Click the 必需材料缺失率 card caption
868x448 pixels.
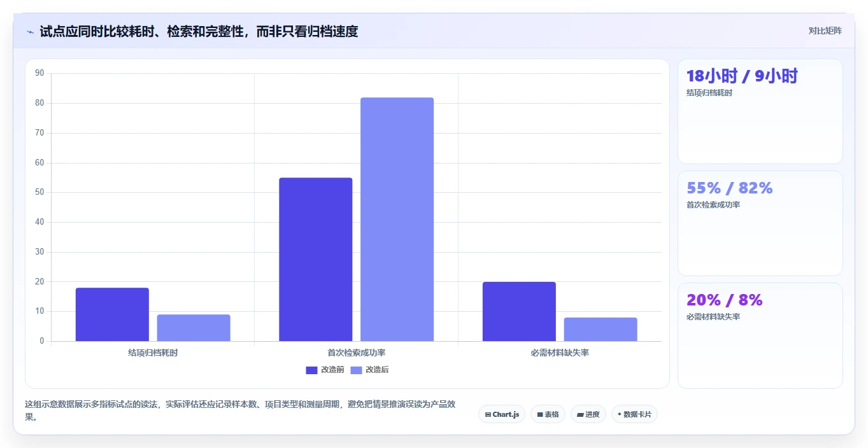tap(713, 317)
